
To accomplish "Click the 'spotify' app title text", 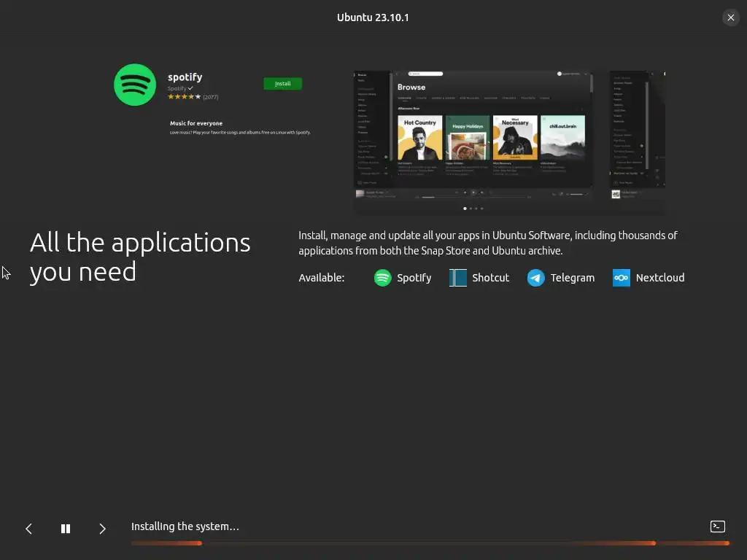I will tap(185, 77).
